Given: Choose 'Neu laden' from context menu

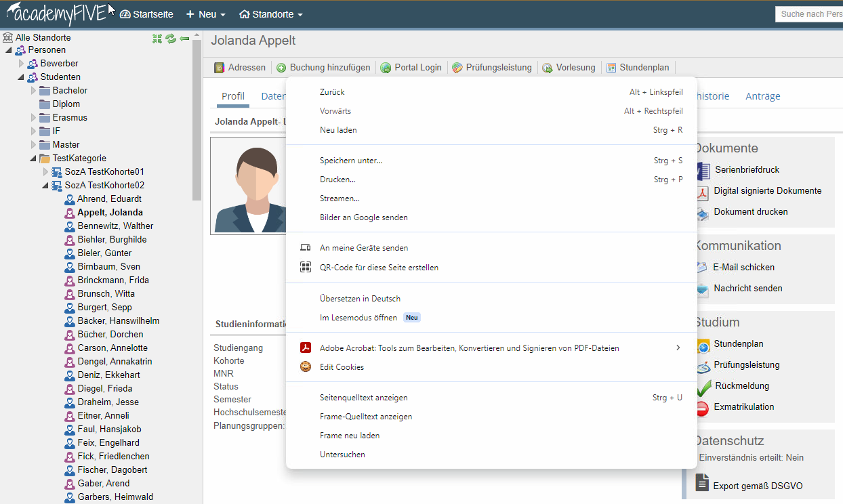Looking at the screenshot, I should pos(338,130).
